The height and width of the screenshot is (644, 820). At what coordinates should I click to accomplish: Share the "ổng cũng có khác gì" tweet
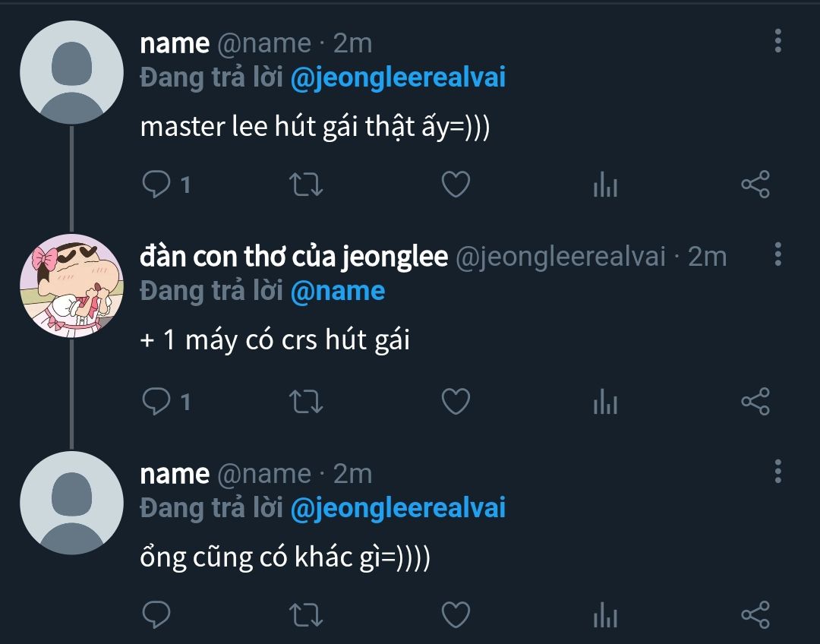point(755,614)
